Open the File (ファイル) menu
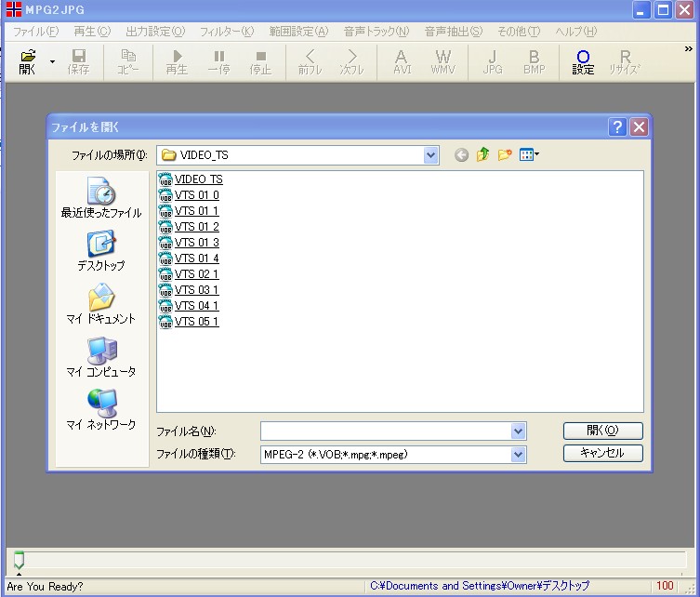Screen dimensions: 700x597 point(35,32)
